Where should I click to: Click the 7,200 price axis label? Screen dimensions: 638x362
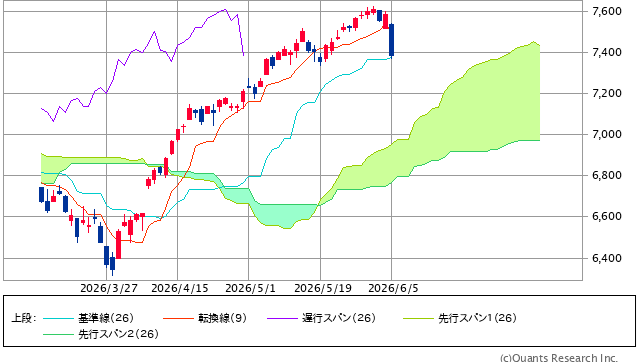pos(607,94)
